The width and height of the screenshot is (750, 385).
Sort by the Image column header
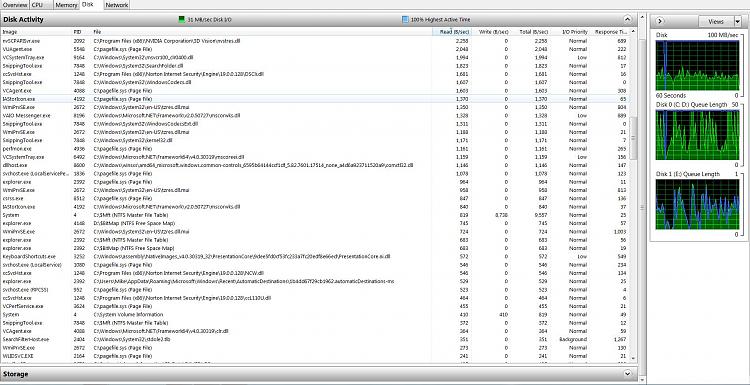click(x=36, y=32)
